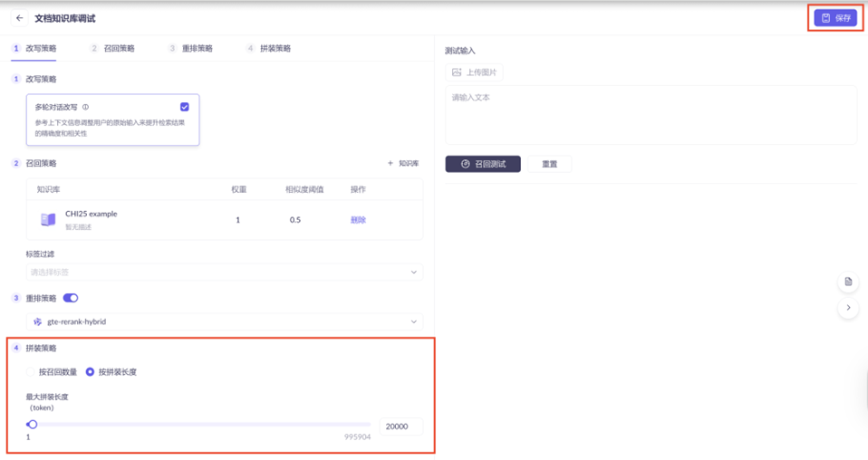Switch to the 重排策略 tab

point(190,49)
